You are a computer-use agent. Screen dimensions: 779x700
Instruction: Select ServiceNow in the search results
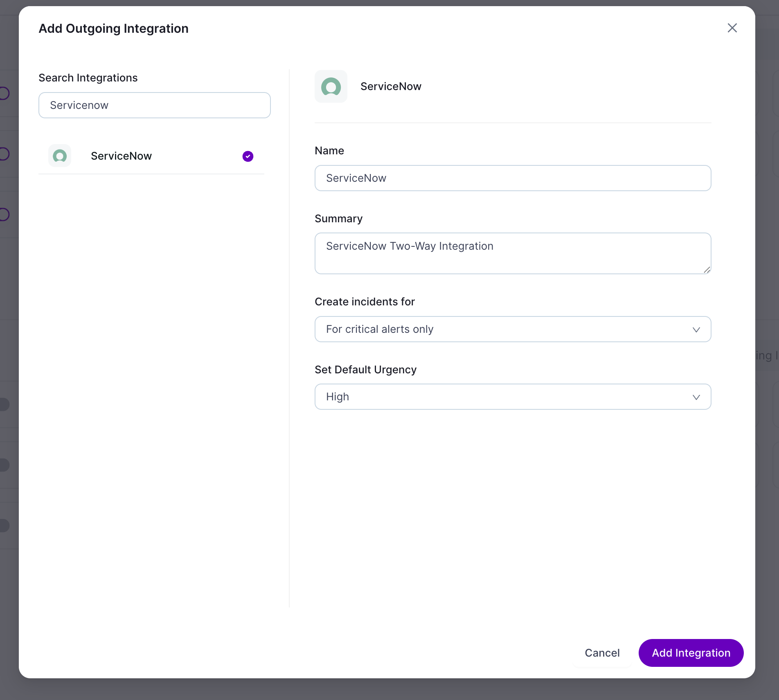(151, 156)
